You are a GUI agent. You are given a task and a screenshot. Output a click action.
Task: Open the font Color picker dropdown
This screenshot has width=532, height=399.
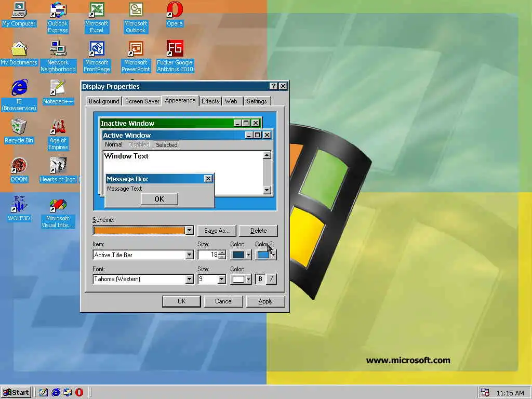point(241,279)
